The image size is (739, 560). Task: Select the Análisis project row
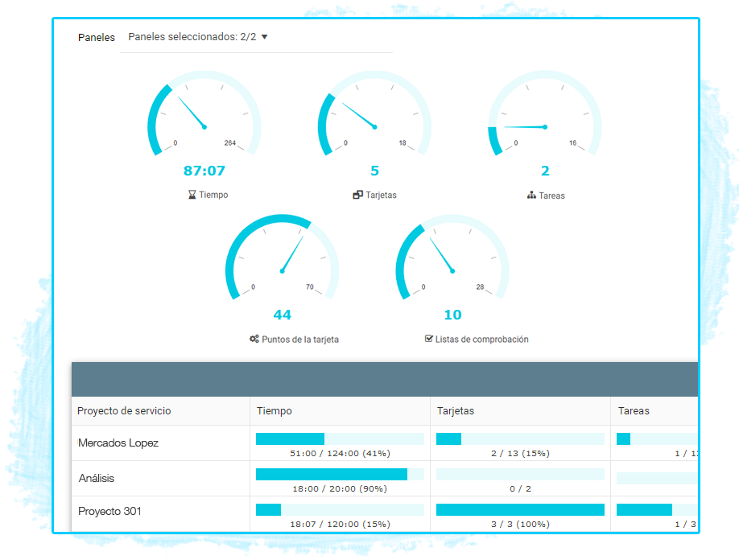[385, 478]
